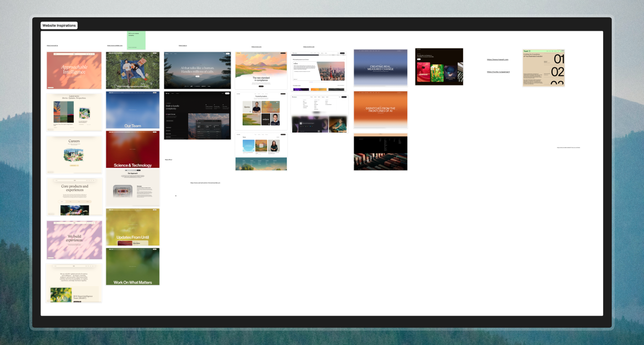Select the yellow 'Updates From Until' thumbnail

point(133,227)
